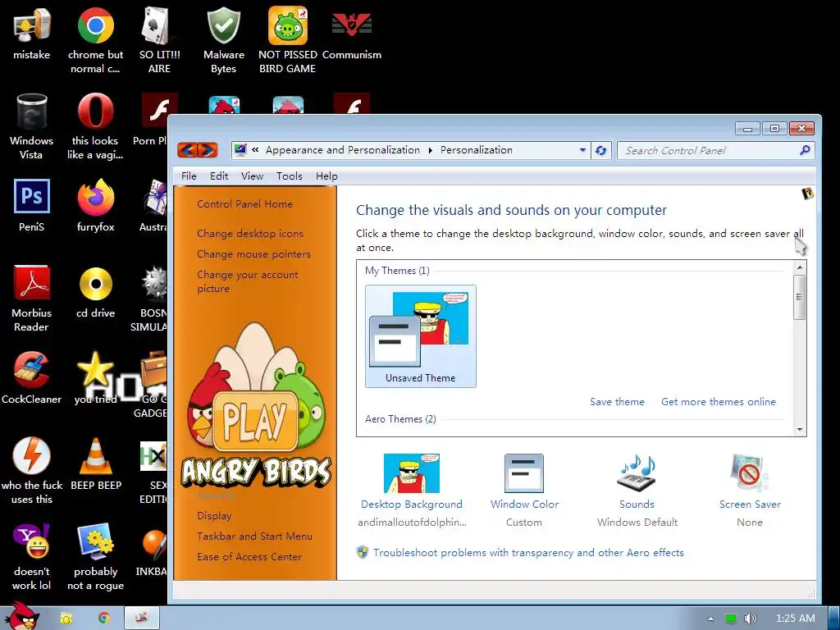Click the 'Appearance and Personalization' breadcrumb
Screen dimensions: 840x630
pyautogui.click(x=343, y=150)
